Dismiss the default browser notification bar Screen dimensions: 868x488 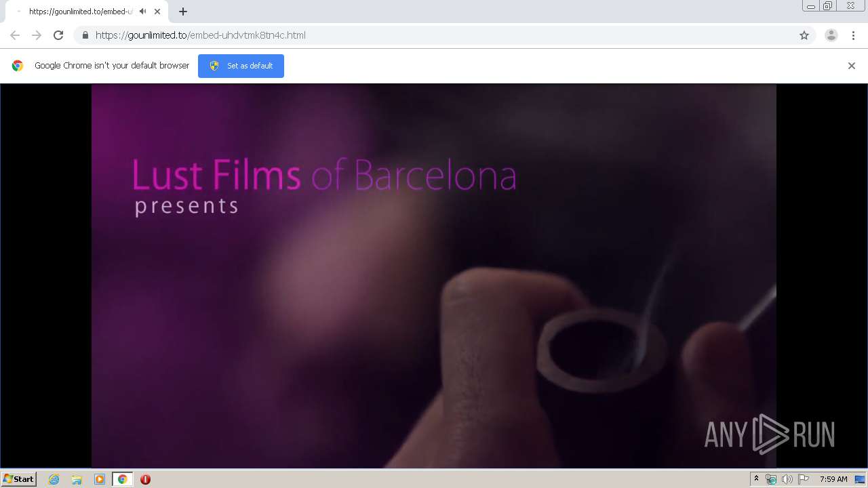tap(852, 66)
